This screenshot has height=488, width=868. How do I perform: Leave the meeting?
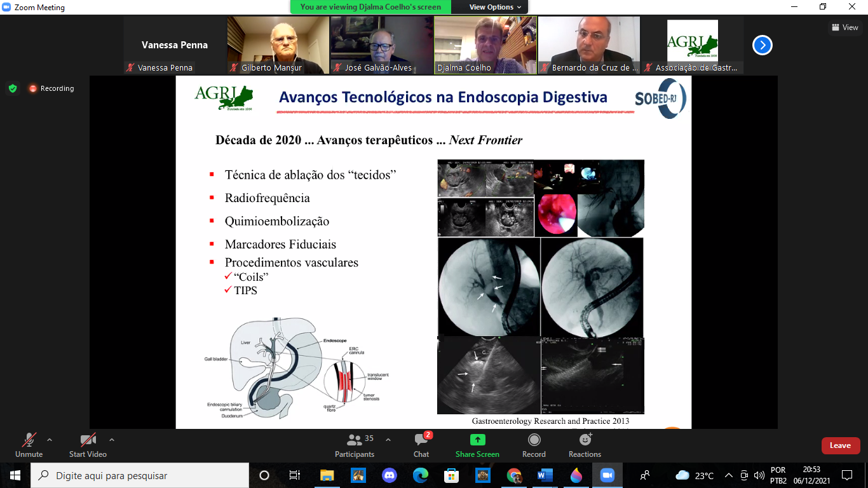click(x=840, y=445)
